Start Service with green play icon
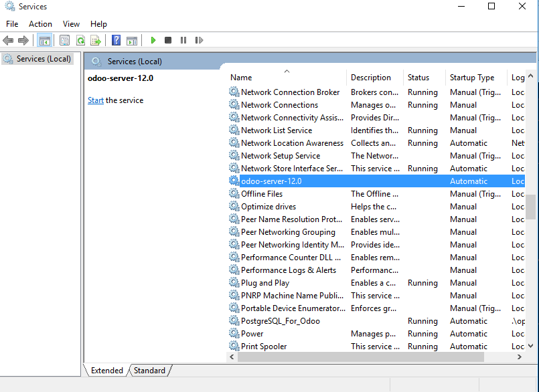The height and width of the screenshot is (392, 539). point(153,41)
